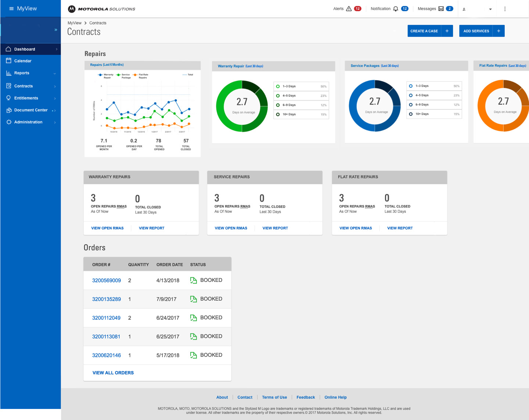Expand the sidebar with double chevron

(x=56, y=30)
